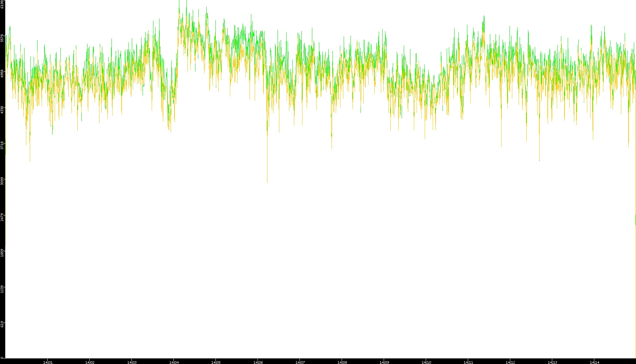
Task: Select the 14:02 time axis label
Action: (90, 362)
